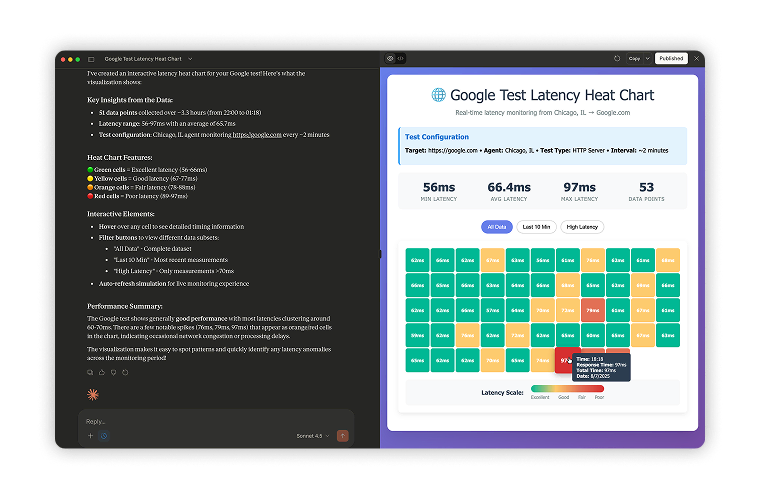Give thumbs down to the response
The height and width of the screenshot is (500, 760).
coord(113,373)
